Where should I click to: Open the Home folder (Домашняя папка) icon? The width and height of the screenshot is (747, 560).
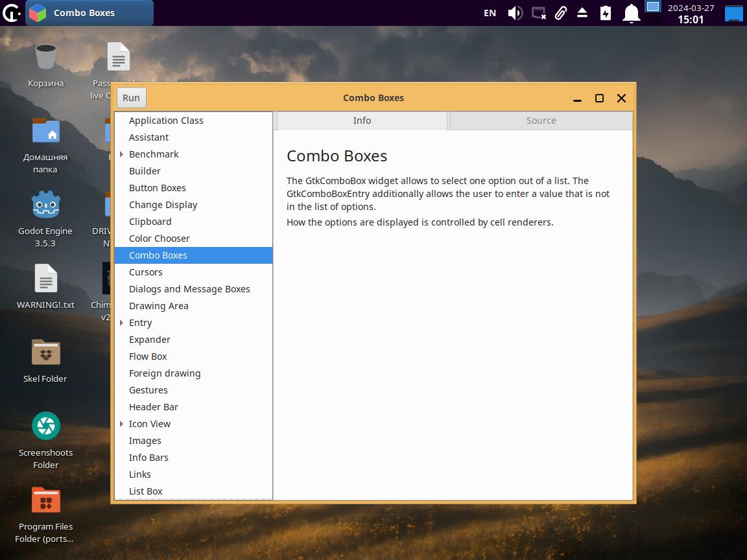click(45, 132)
